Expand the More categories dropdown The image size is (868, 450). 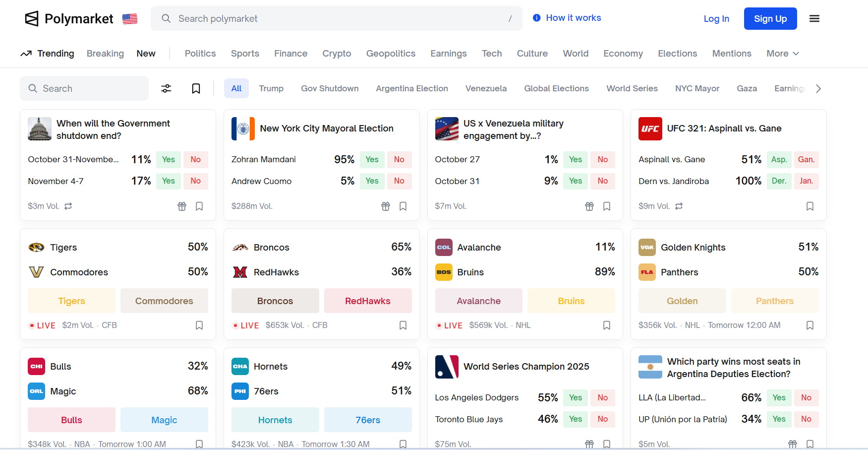point(782,54)
